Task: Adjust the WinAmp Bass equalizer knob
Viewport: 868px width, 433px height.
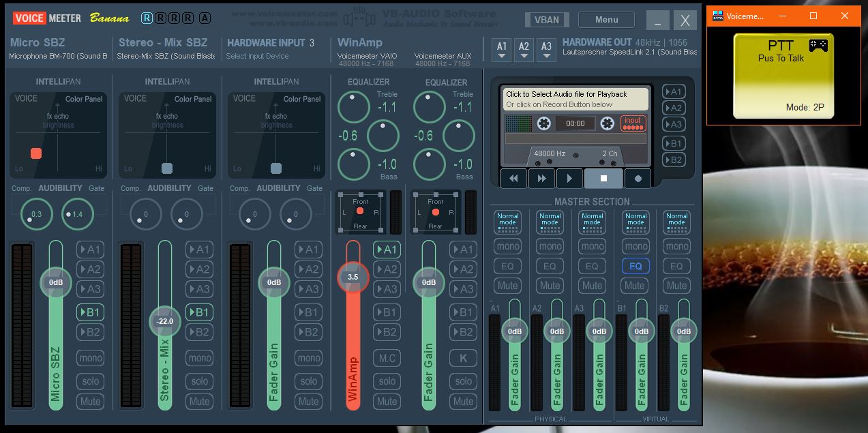Action: tap(354, 164)
